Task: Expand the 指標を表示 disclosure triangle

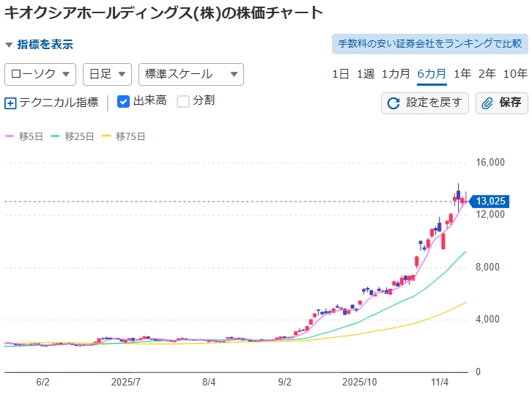Action: [x=9, y=45]
